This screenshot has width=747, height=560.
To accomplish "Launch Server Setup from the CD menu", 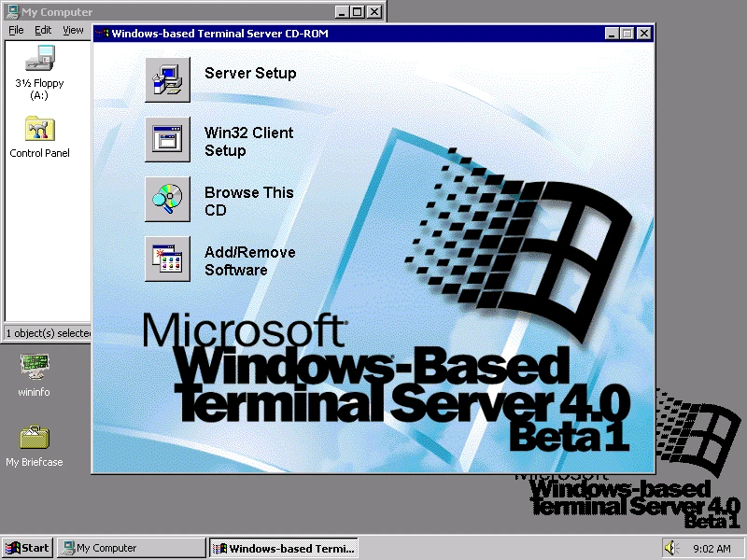I will point(168,78).
